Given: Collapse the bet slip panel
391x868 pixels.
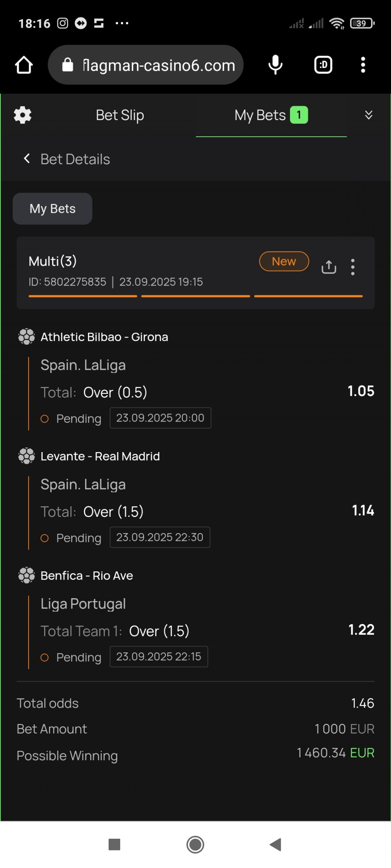Looking at the screenshot, I should (x=369, y=115).
